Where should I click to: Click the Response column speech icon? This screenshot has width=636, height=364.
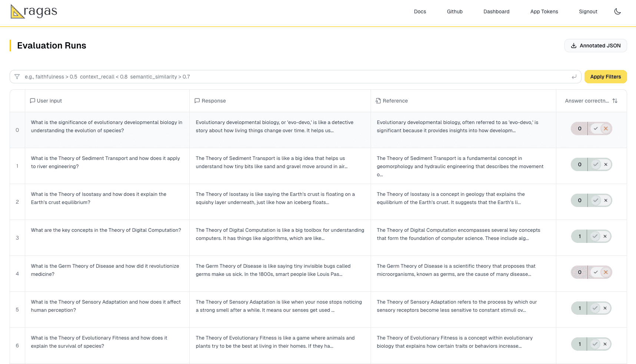click(x=197, y=101)
